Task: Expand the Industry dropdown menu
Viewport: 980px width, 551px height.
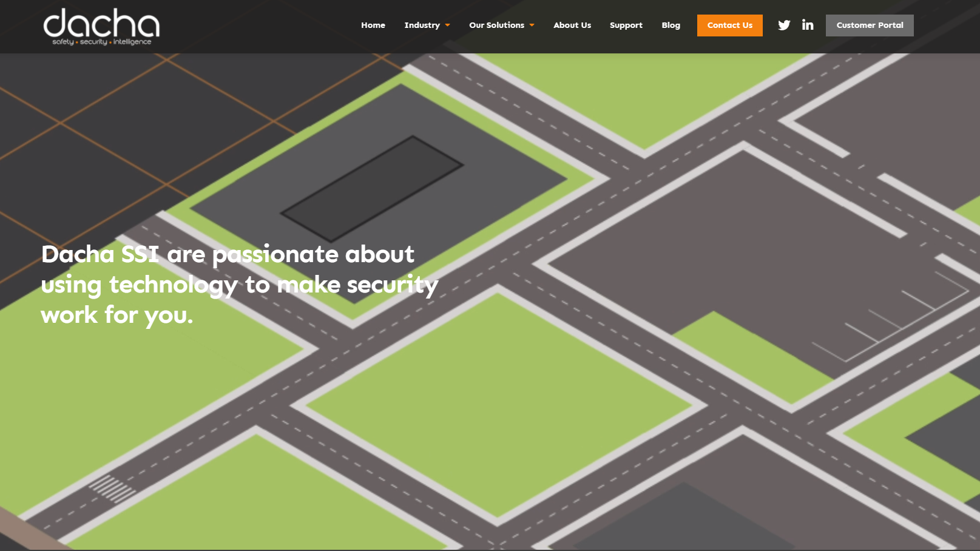Action: coord(423,25)
